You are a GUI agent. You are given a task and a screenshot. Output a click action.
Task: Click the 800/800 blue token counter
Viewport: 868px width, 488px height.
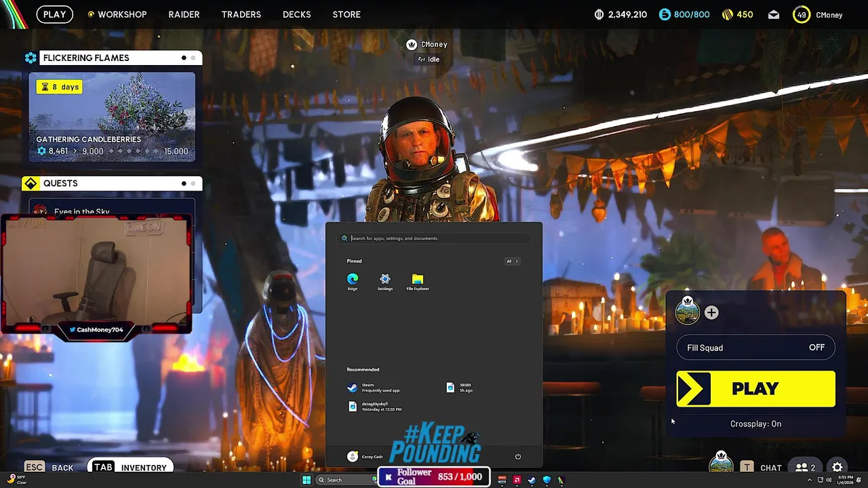click(x=684, y=14)
